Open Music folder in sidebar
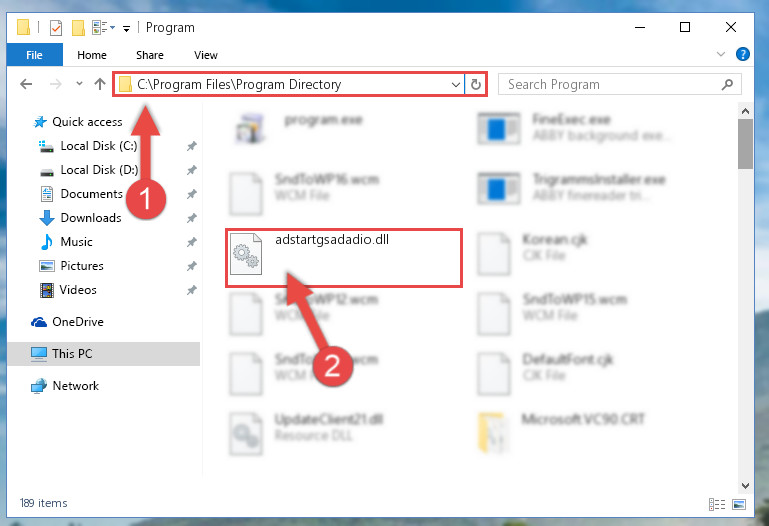 point(76,242)
